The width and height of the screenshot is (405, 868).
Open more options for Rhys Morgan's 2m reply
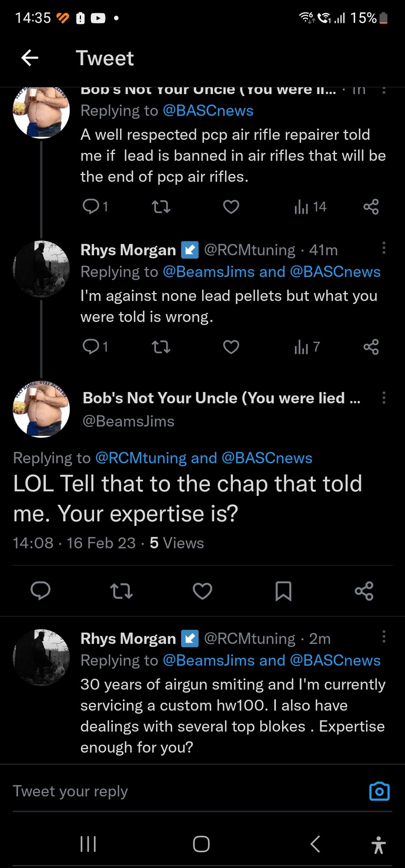(384, 637)
